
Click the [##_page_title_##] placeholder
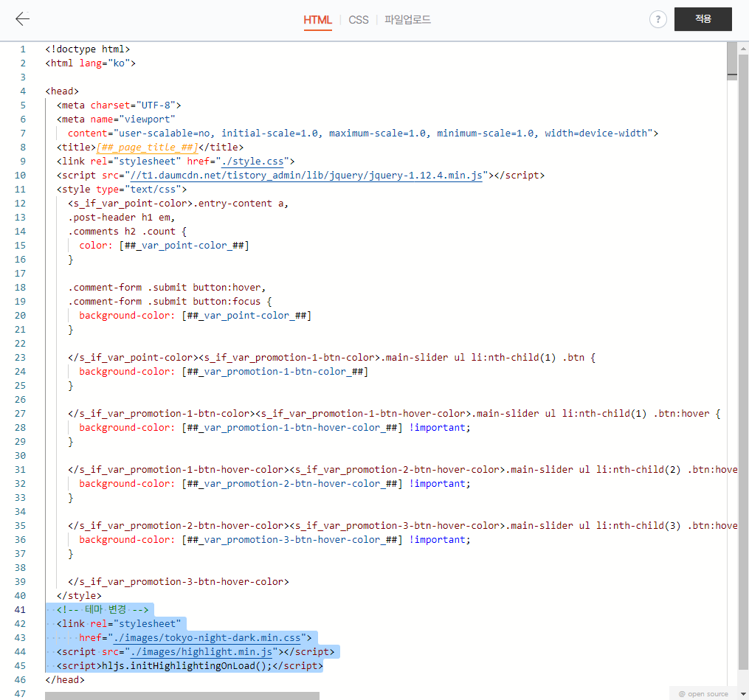[x=147, y=147]
